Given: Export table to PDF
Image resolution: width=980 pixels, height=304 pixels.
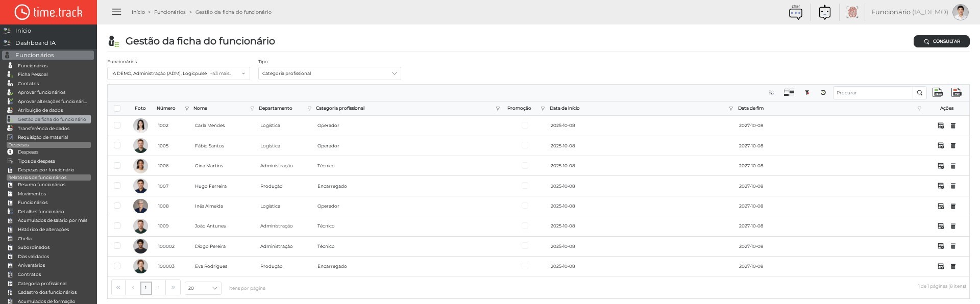Looking at the screenshot, I should [957, 92].
